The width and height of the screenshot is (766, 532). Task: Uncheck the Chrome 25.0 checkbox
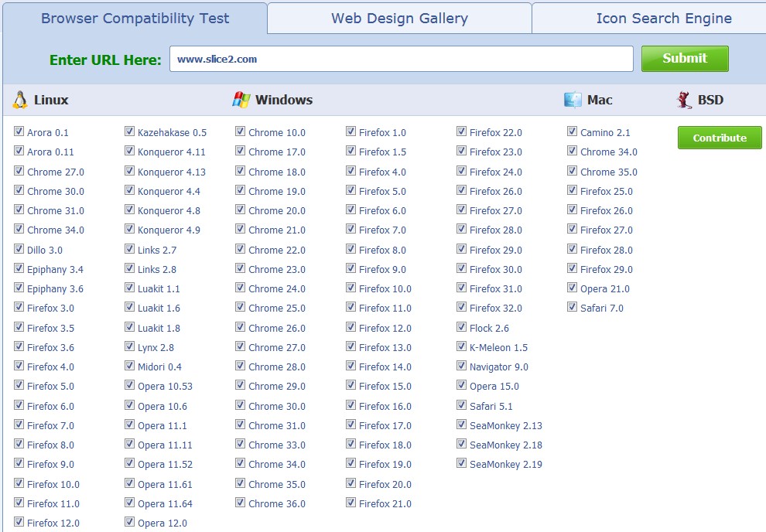(241, 307)
